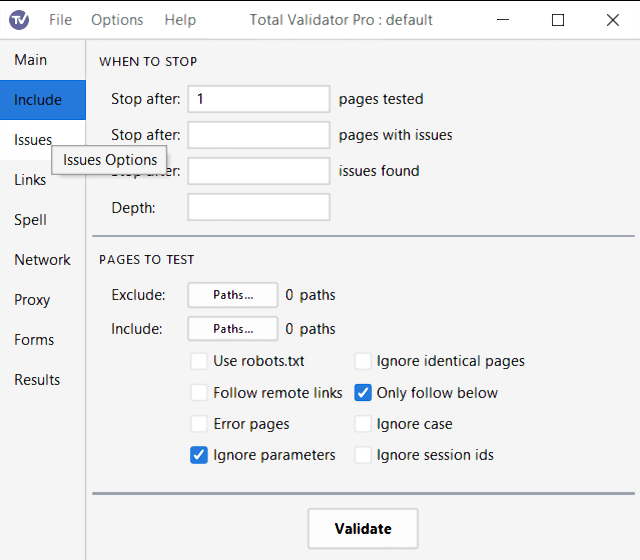This screenshot has width=640, height=560.
Task: Switch to the Main tab
Action: (30, 60)
